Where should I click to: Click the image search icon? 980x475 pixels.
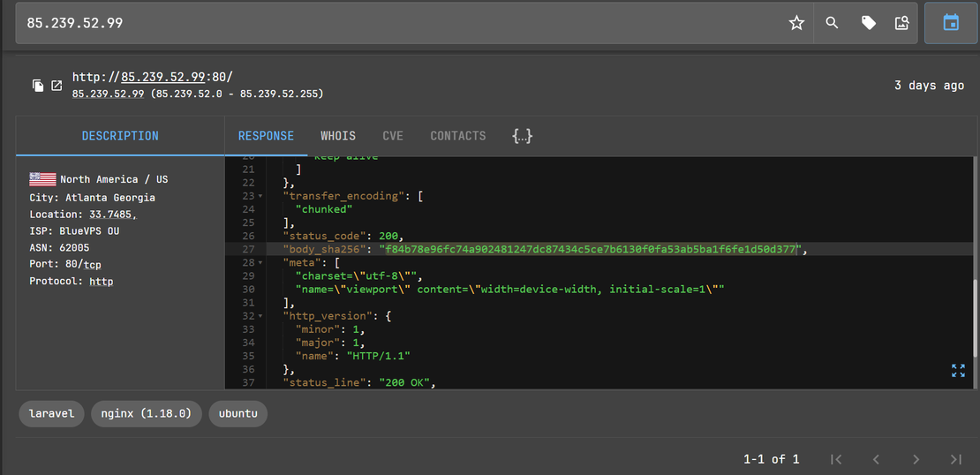tap(901, 23)
